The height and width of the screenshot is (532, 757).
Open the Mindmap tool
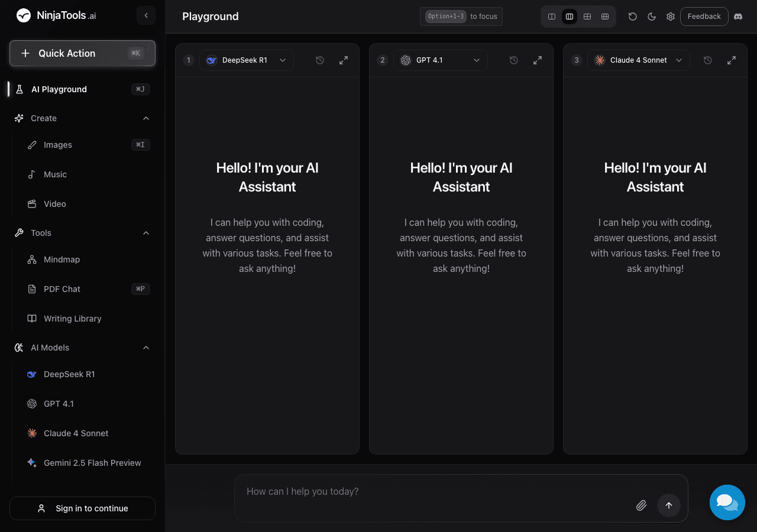(89, 259)
